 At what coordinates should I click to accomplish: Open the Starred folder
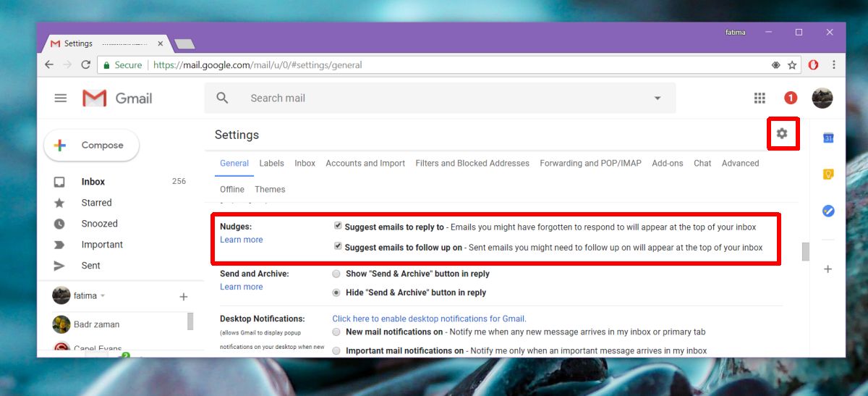96,203
